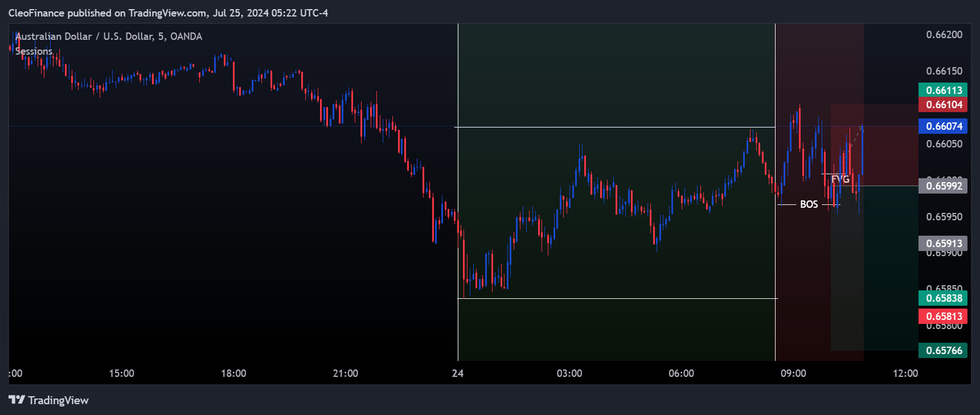Click the Sessions indicator label
Image resolution: width=980 pixels, height=415 pixels.
(x=34, y=51)
